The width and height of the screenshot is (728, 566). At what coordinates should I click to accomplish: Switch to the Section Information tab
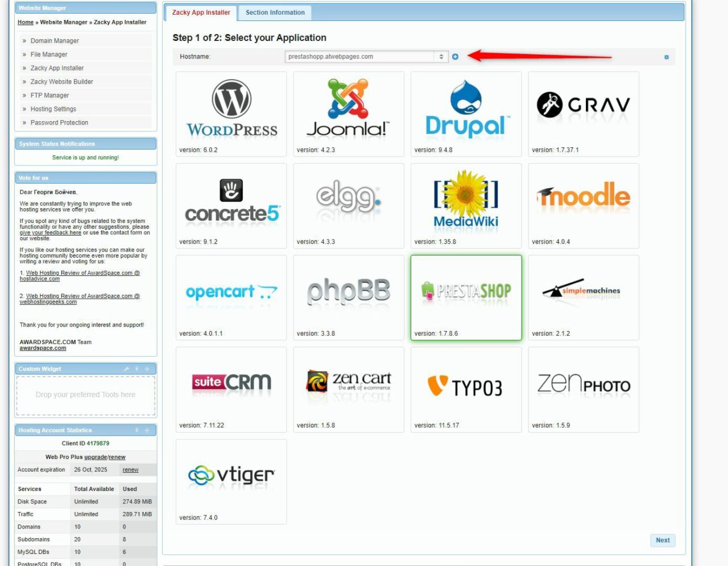275,12
